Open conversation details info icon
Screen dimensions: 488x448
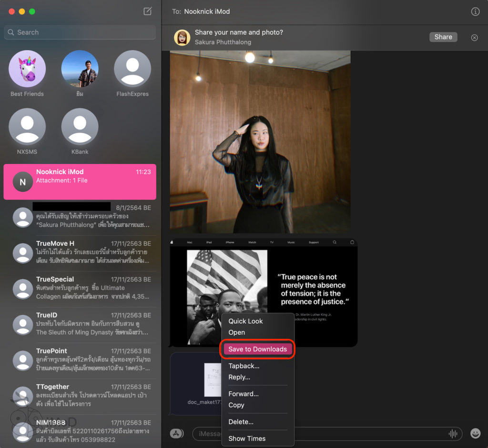(x=475, y=11)
